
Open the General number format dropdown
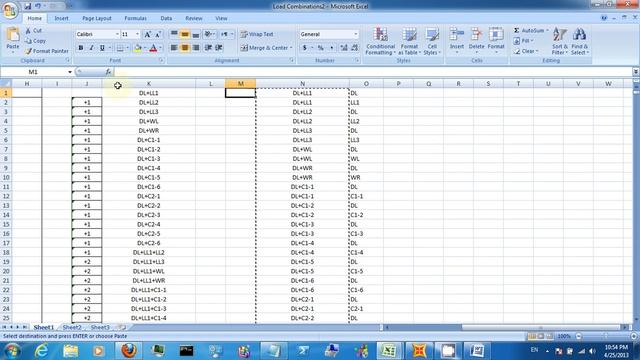click(x=356, y=34)
